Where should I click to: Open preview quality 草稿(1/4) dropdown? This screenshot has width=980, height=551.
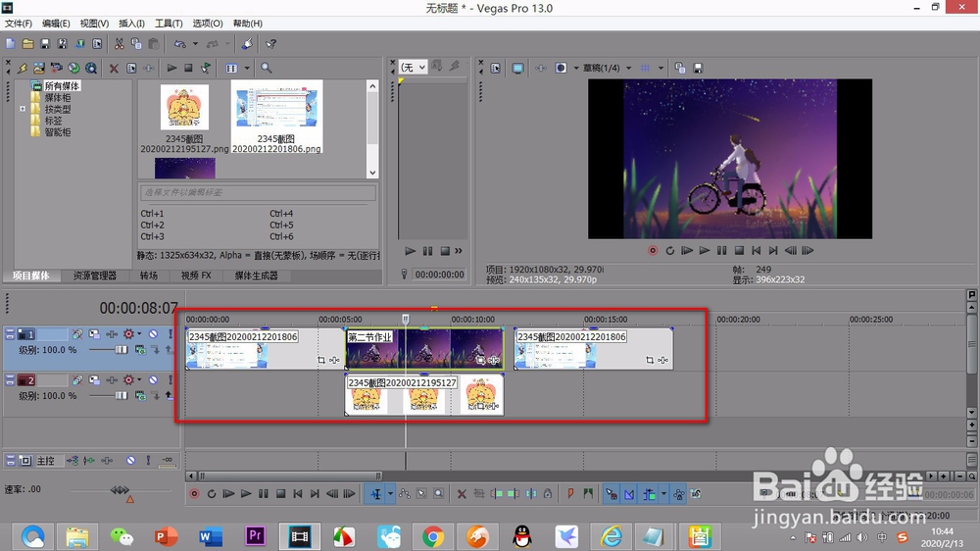click(x=607, y=69)
